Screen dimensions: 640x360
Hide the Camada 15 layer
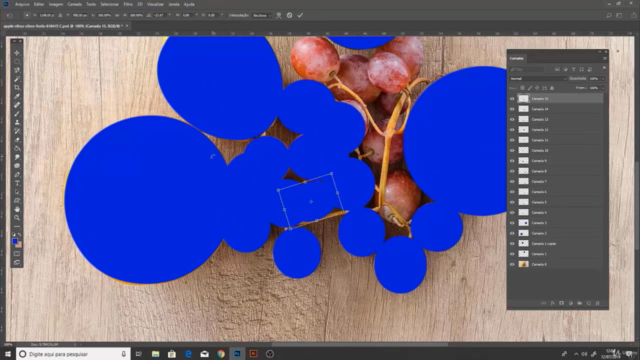coord(512,98)
